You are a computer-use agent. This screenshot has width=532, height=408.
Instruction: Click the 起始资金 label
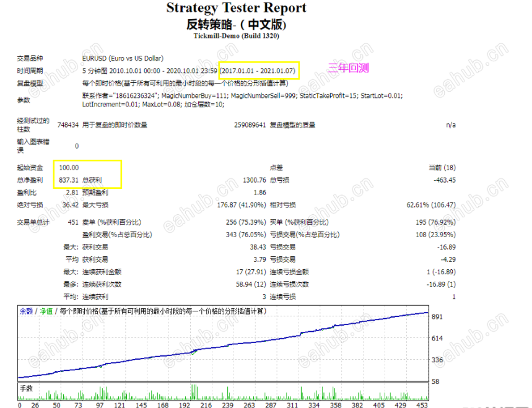click(x=30, y=168)
